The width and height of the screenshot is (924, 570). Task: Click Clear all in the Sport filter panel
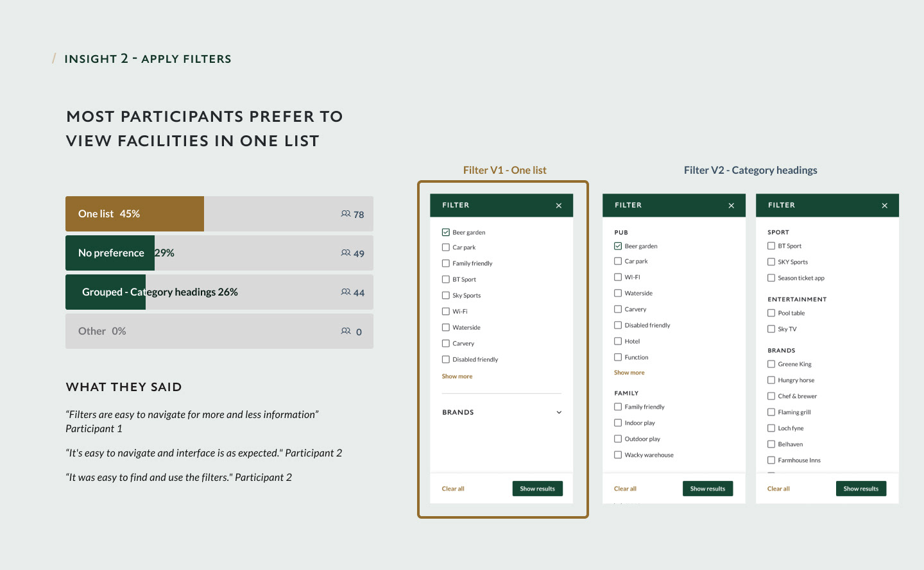[x=778, y=489]
